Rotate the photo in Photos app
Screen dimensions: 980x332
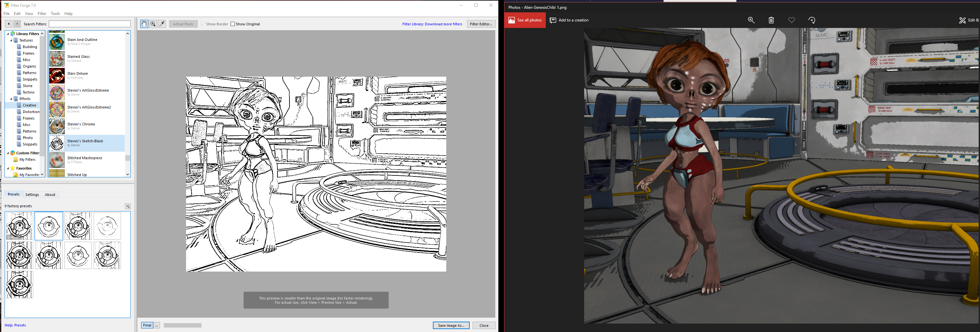[812, 20]
